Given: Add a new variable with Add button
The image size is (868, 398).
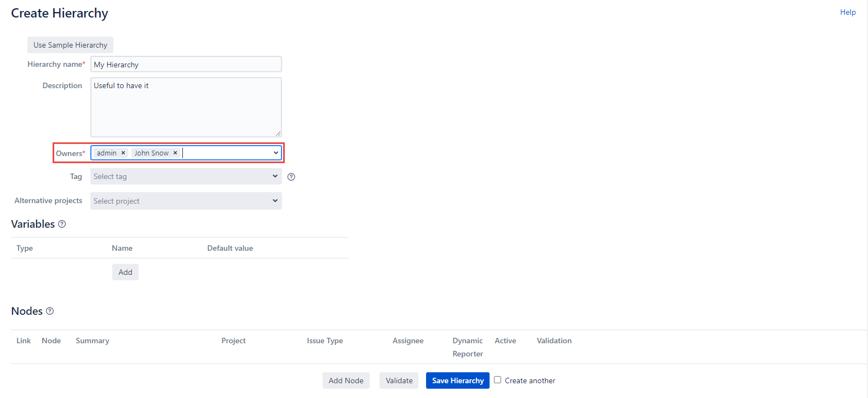Looking at the screenshot, I should coord(125,272).
